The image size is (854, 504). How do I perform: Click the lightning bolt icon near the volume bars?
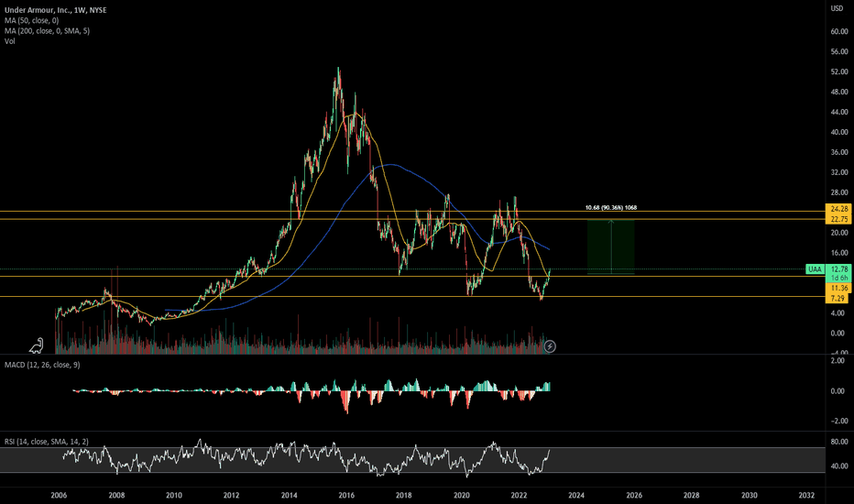(x=550, y=346)
